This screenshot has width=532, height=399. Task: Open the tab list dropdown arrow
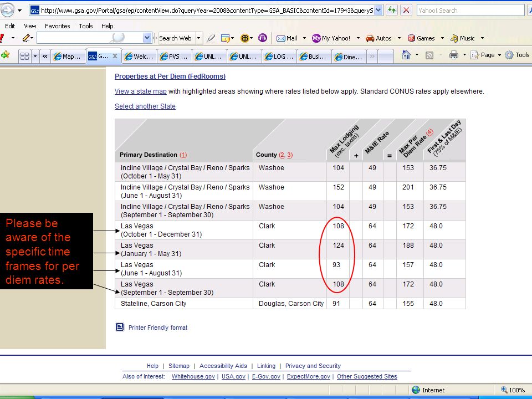tap(35, 56)
